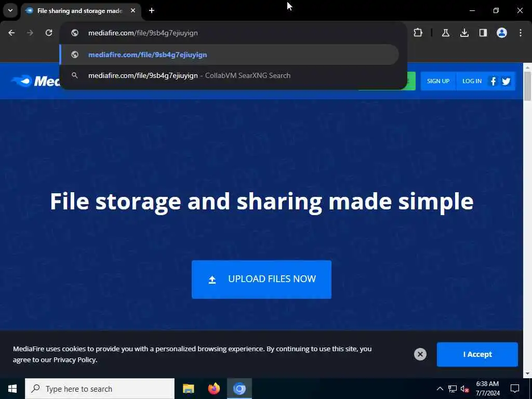Click the File storage and sharing headline

pos(262,202)
